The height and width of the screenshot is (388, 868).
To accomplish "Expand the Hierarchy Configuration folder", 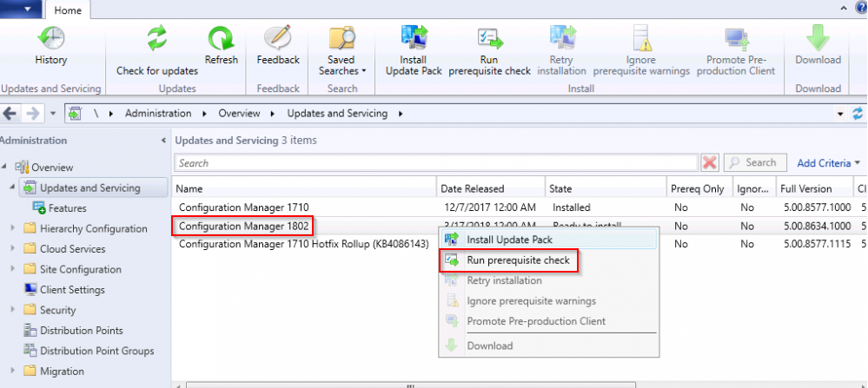I will 13,228.
